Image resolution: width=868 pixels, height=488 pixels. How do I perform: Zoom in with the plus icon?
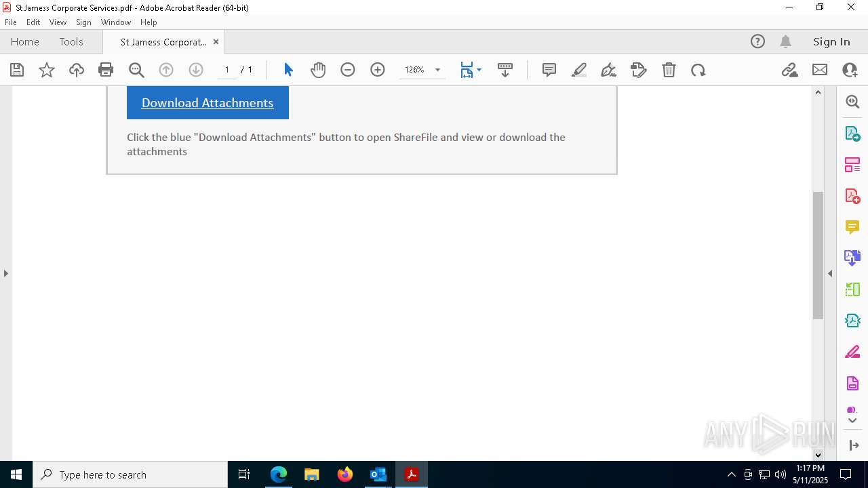pyautogui.click(x=378, y=70)
